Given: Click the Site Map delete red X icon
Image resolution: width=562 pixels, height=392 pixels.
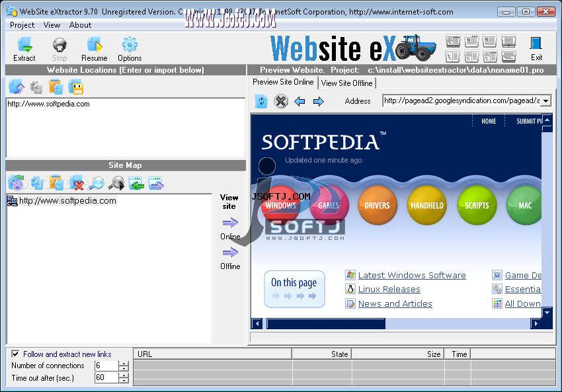Looking at the screenshot, I should (76, 182).
